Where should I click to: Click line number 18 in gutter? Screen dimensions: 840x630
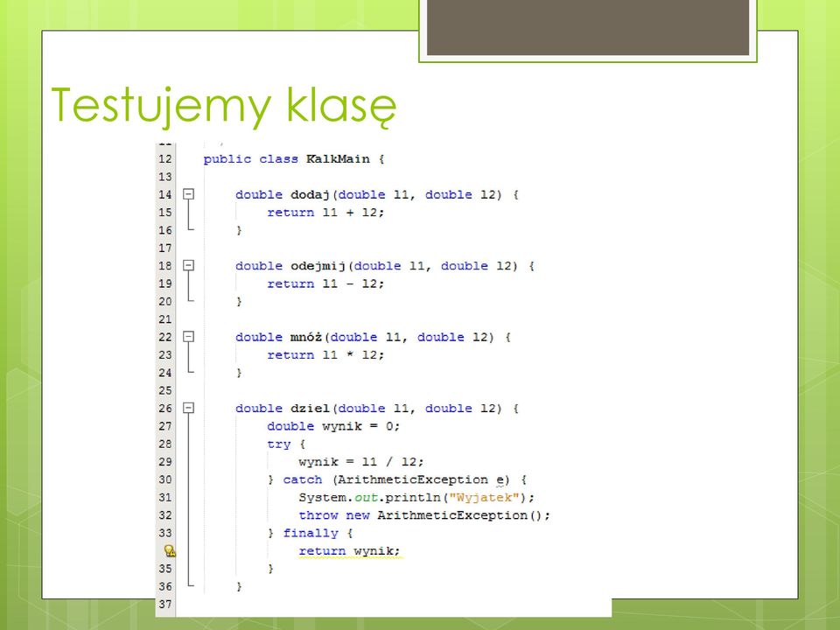pyautogui.click(x=165, y=266)
